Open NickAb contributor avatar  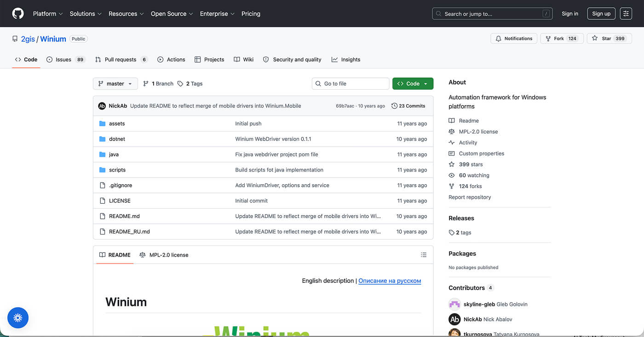pyautogui.click(x=454, y=319)
